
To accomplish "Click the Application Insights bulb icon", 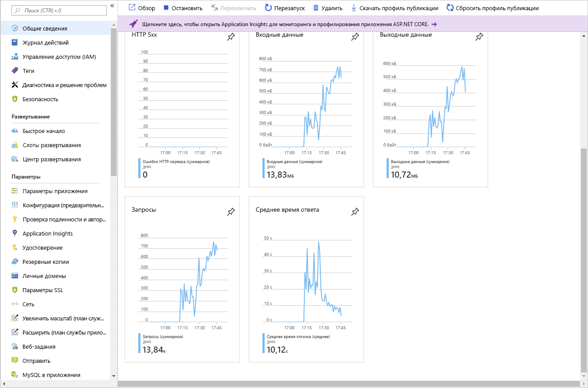I will coord(15,233).
